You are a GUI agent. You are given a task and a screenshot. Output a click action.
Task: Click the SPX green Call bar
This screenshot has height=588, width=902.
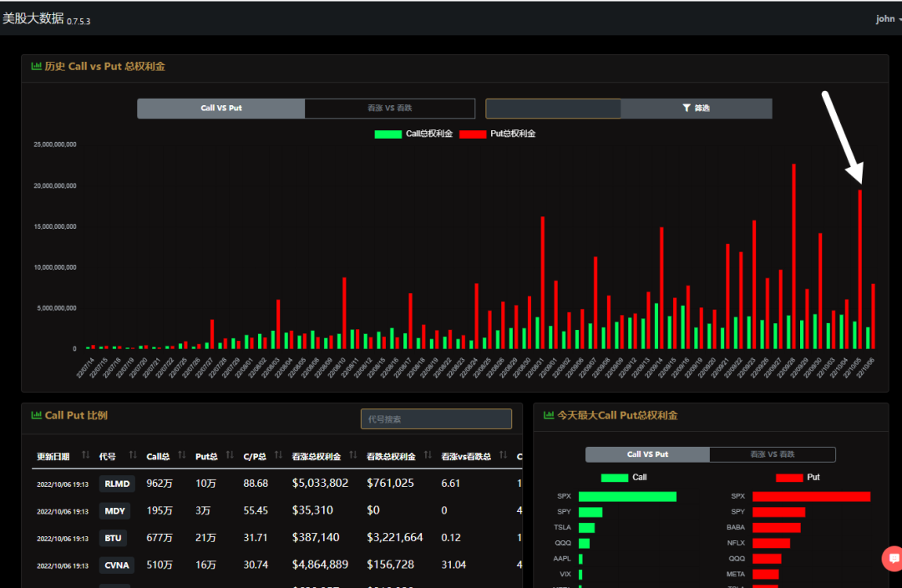click(627, 496)
